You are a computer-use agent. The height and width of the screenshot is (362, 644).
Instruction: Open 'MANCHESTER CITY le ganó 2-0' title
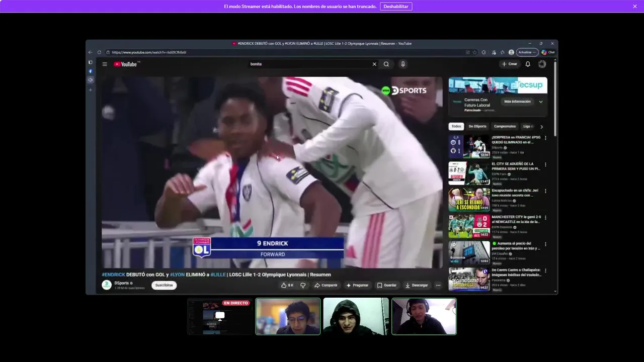(516, 219)
